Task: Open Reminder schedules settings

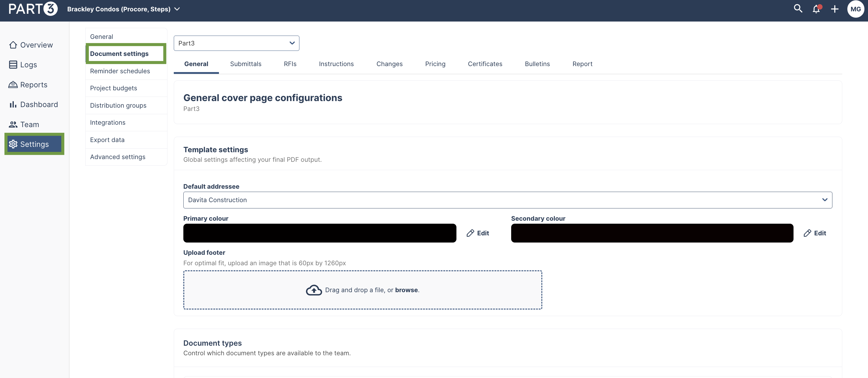Action: tap(126, 71)
